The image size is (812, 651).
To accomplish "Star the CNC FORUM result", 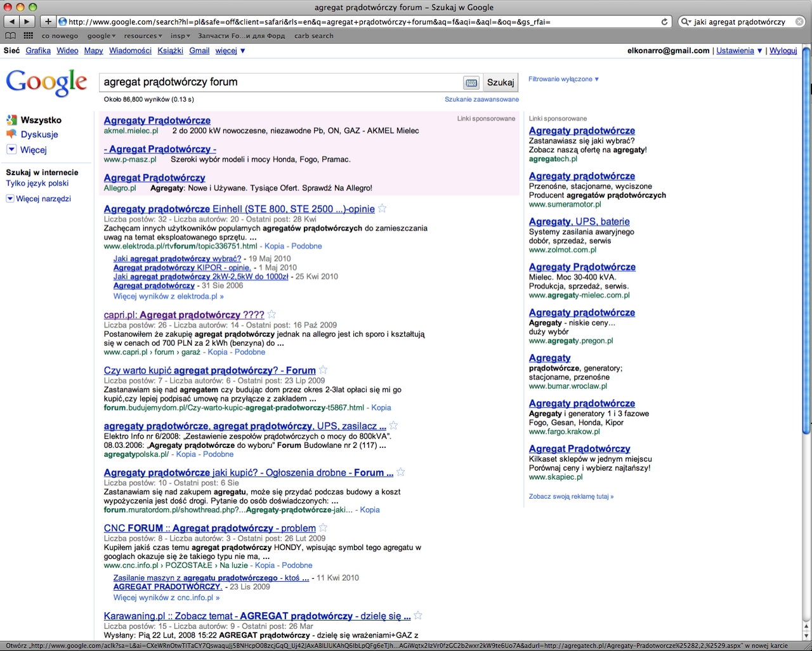I will click(x=323, y=528).
